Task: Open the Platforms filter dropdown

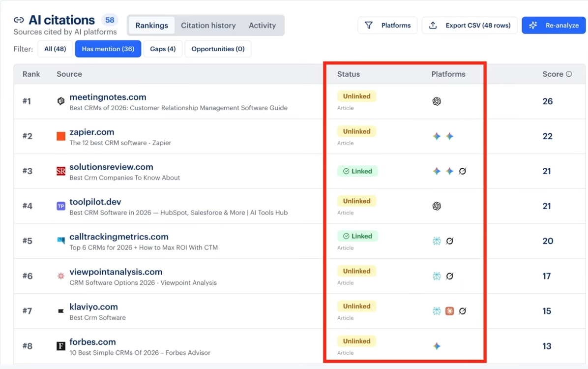Action: (x=387, y=25)
